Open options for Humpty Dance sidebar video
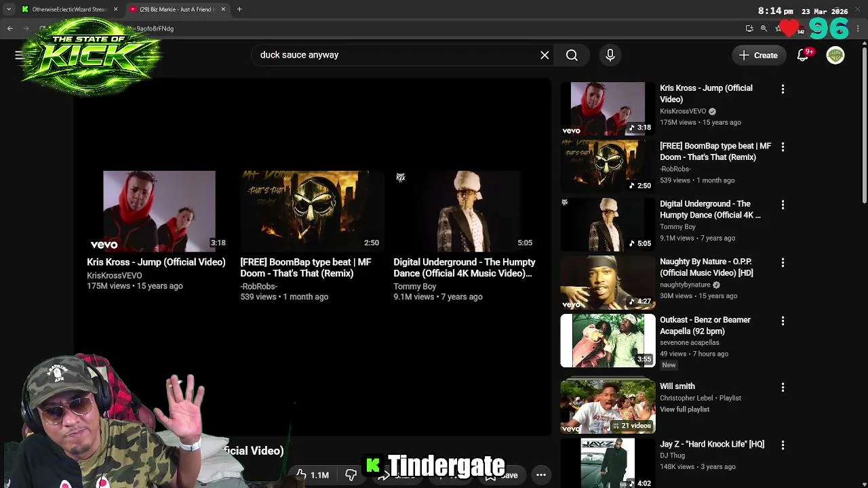 (x=783, y=205)
